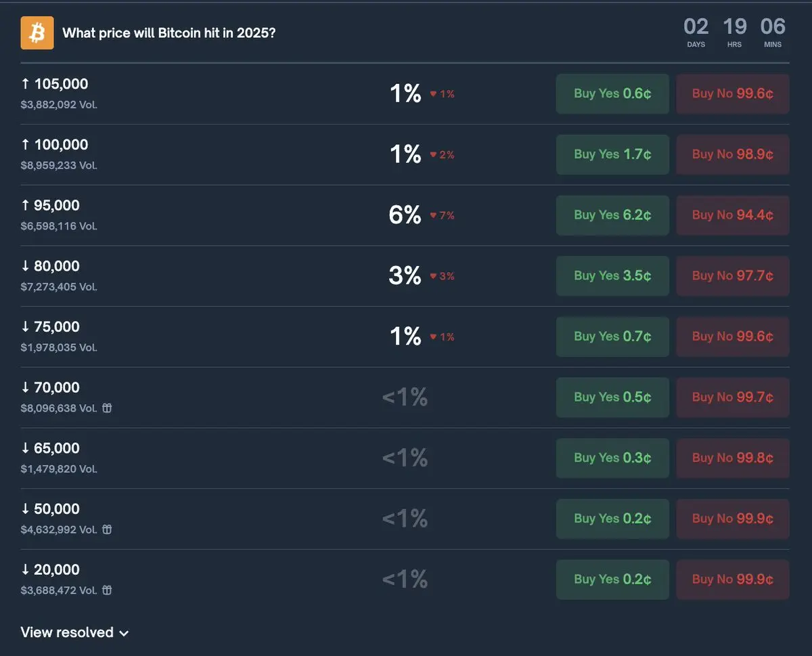This screenshot has height=656, width=812.
Task: Buy Yes at 0.6¢ for 105,000
Action: pos(612,93)
